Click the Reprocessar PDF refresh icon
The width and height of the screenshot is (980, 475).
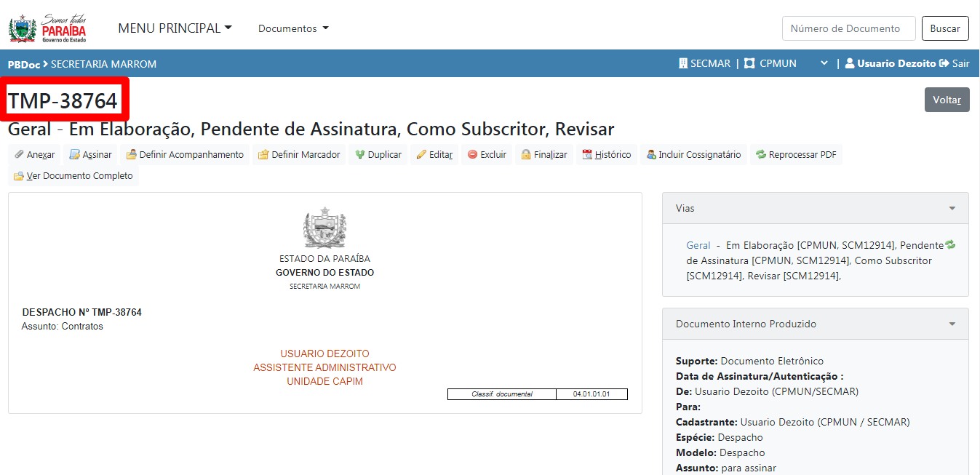click(x=761, y=155)
